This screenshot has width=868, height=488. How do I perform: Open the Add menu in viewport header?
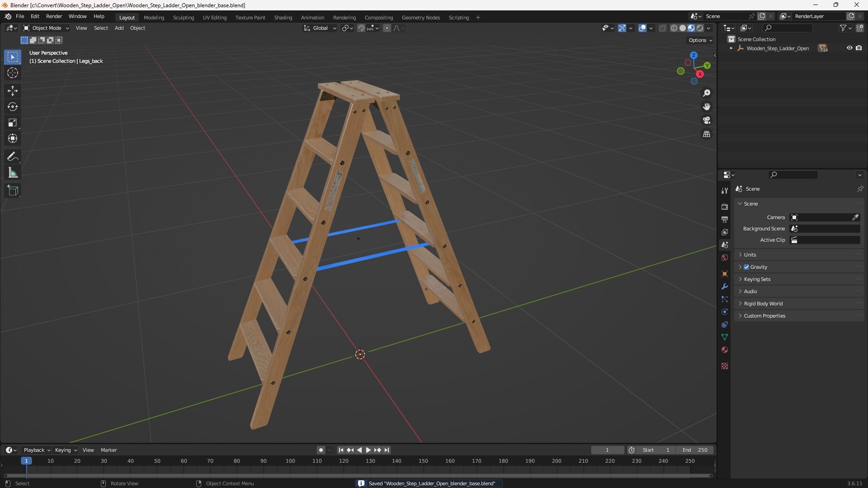(119, 28)
